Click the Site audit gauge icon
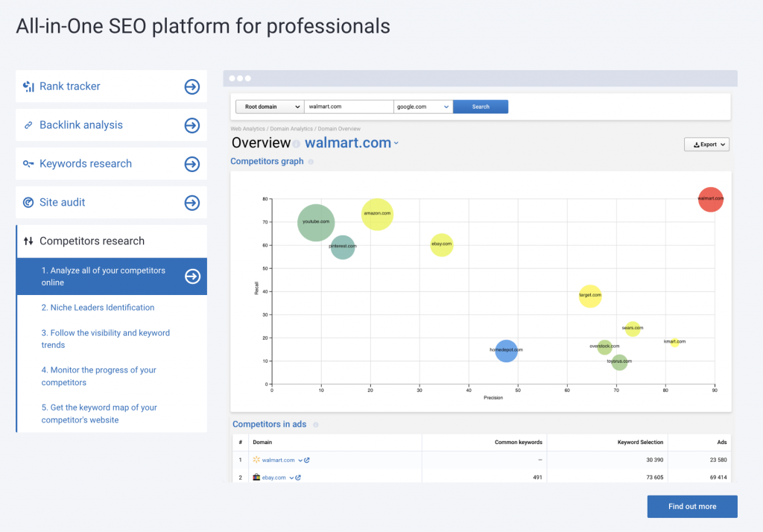763x532 pixels. coord(29,203)
